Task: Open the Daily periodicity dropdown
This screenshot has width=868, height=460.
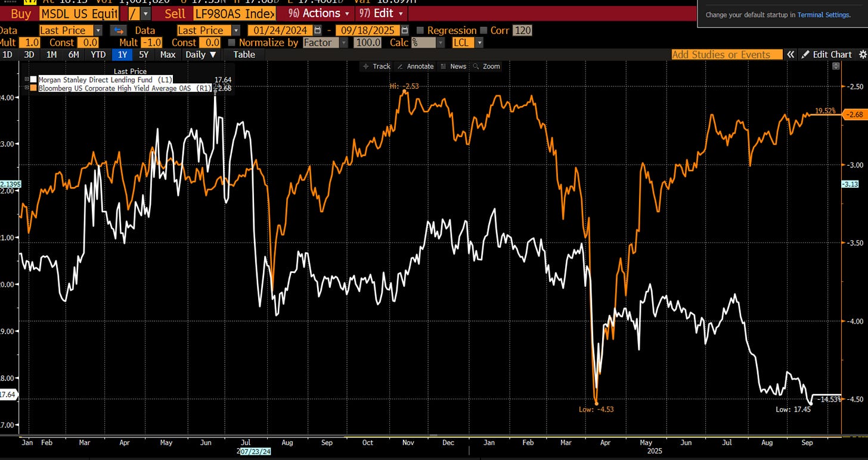Action: 200,54
